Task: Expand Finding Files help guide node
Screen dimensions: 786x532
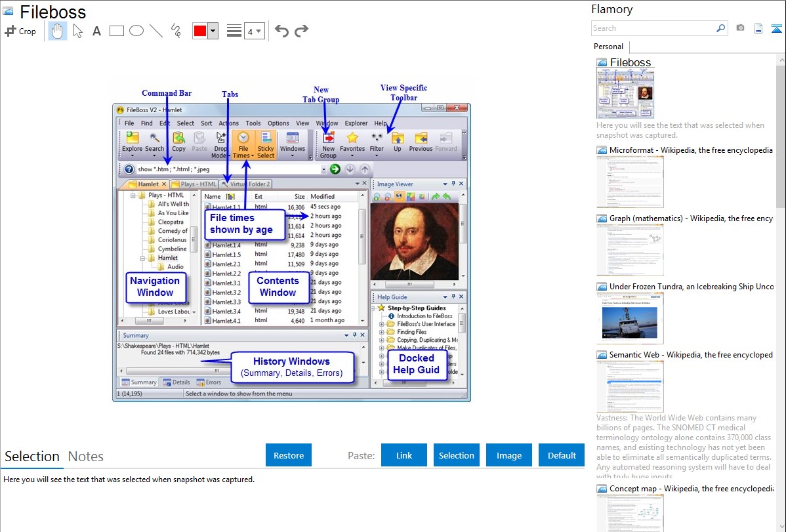Action: (381, 332)
